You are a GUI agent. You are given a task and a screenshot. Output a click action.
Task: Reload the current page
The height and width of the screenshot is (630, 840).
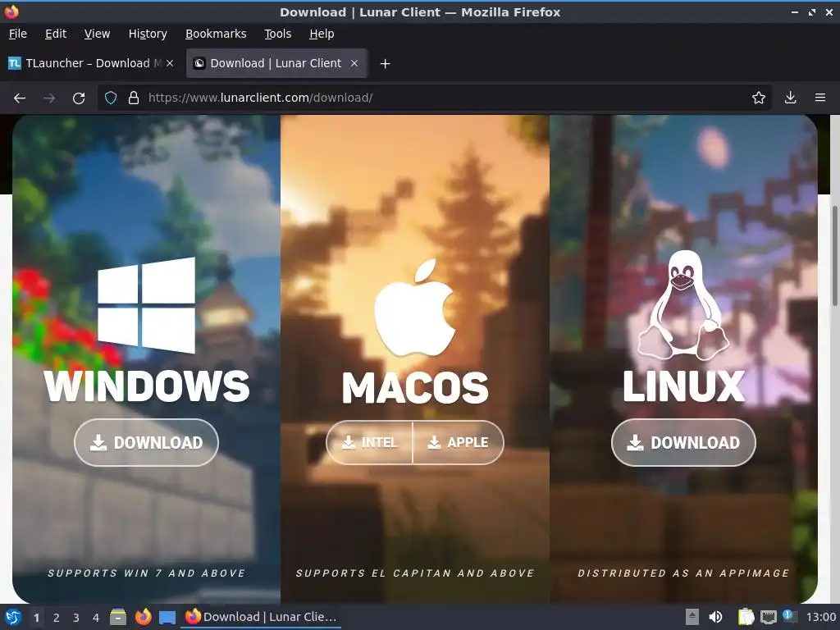(79, 98)
